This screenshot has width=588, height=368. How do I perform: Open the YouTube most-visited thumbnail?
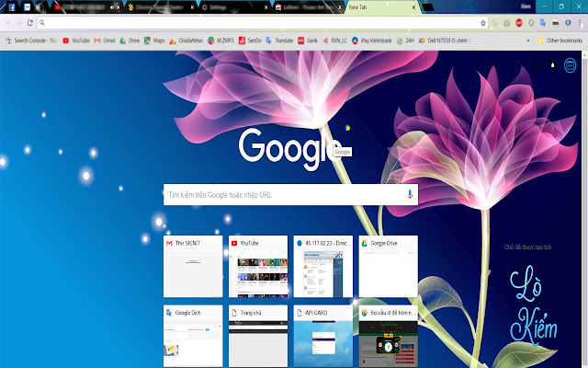point(258,266)
